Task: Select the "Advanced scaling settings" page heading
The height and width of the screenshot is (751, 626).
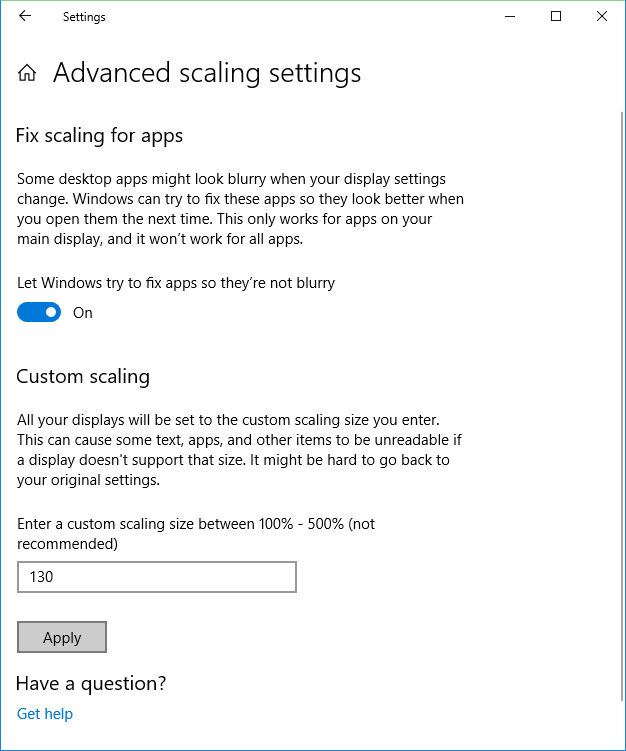Action: (207, 73)
